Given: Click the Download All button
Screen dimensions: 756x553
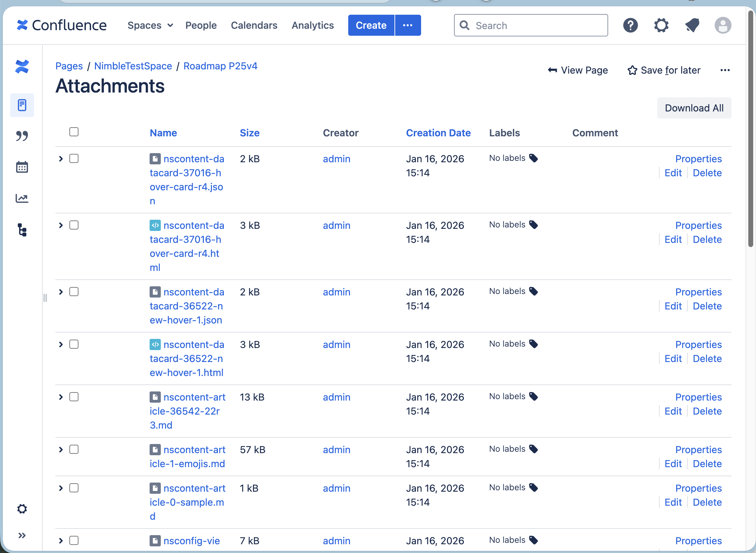Looking at the screenshot, I should pyautogui.click(x=693, y=108).
